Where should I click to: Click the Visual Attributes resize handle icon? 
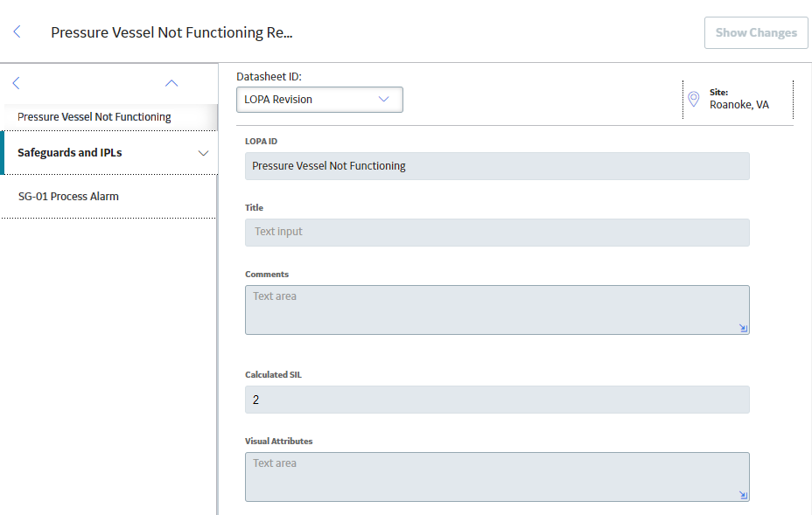click(x=743, y=496)
